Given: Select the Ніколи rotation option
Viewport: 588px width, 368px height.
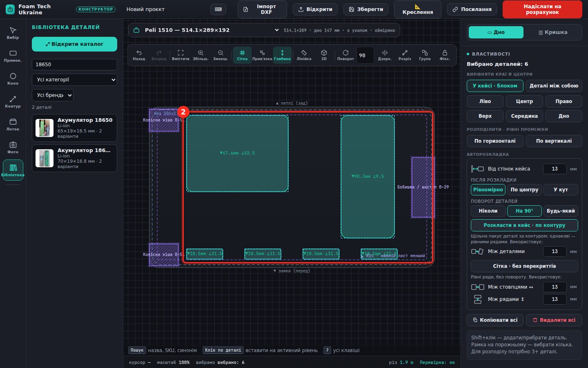Looking at the screenshot, I should click(488, 211).
